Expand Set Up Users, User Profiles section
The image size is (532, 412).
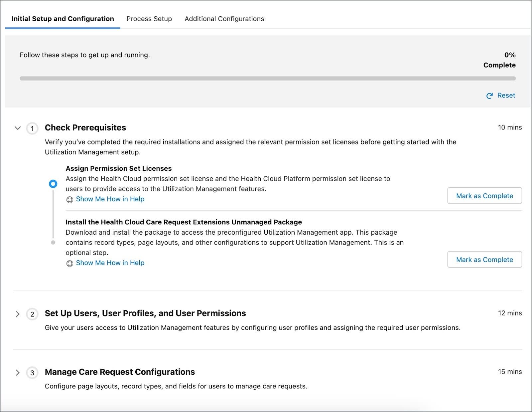click(18, 314)
